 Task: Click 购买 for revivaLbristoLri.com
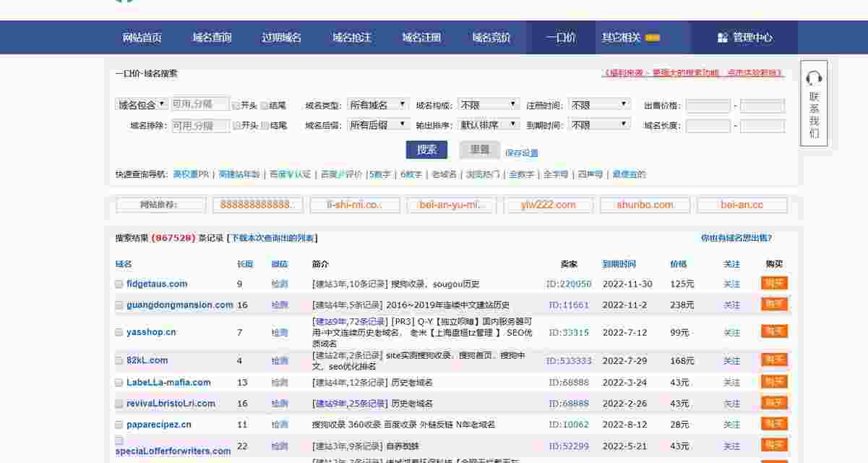pos(774,403)
